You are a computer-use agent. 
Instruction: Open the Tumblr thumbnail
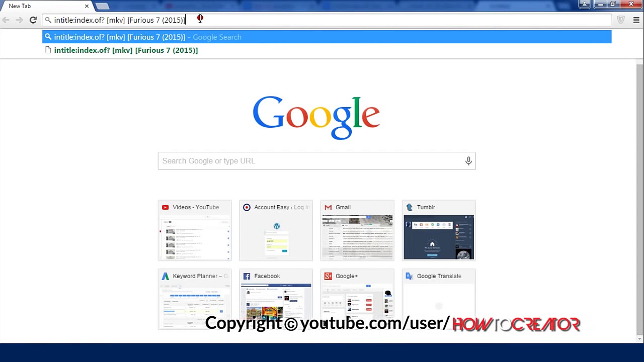coord(439,230)
